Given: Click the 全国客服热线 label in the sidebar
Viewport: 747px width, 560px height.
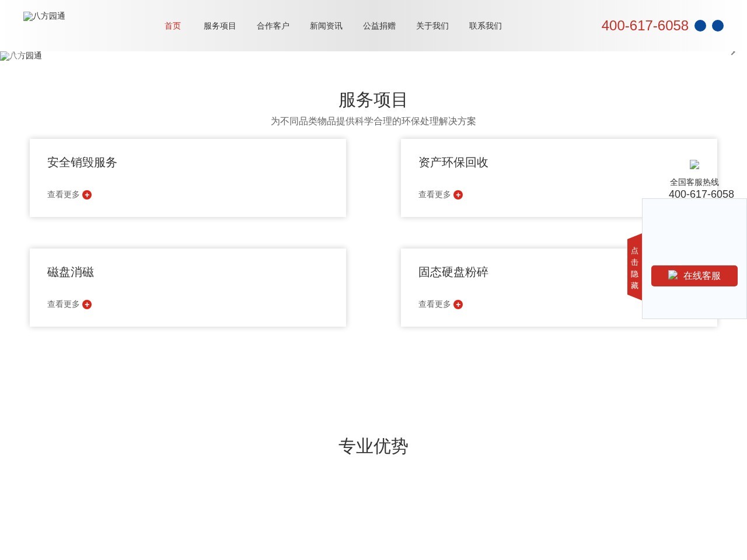Looking at the screenshot, I should tap(694, 182).
